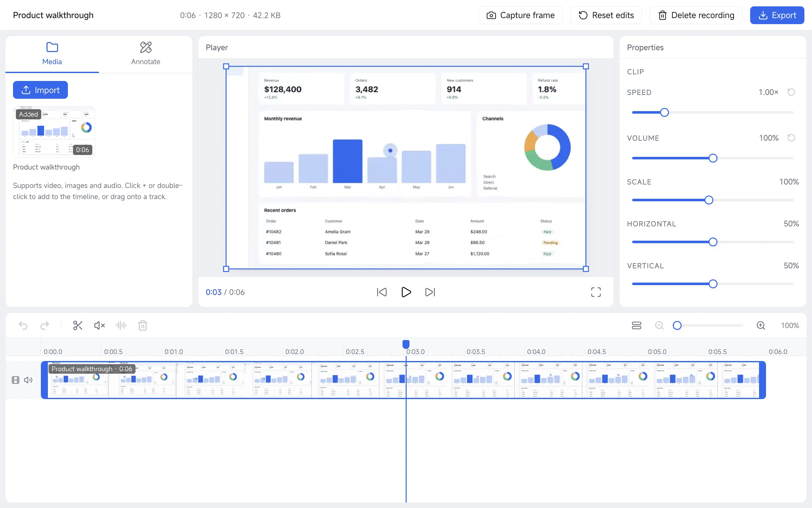
Task: Undo the last timeline edit
Action: [x=23, y=325]
